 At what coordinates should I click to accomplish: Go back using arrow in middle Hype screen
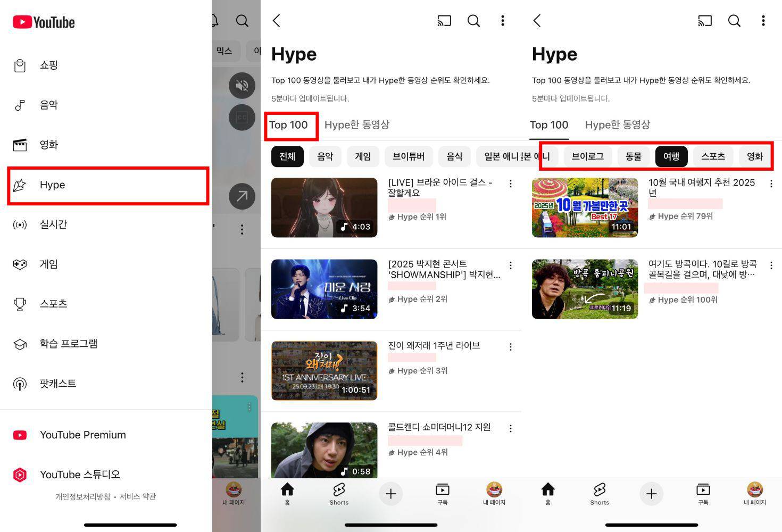(277, 21)
